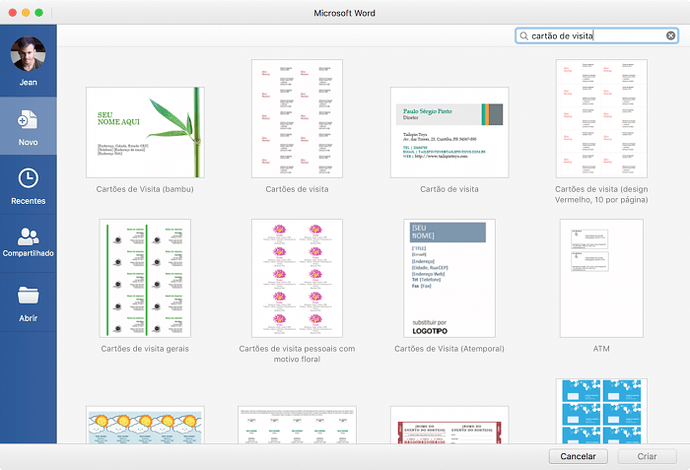The width and height of the screenshot is (690, 470).
Task: Click the 'Abrir' sidebar label
Action: [x=28, y=318]
